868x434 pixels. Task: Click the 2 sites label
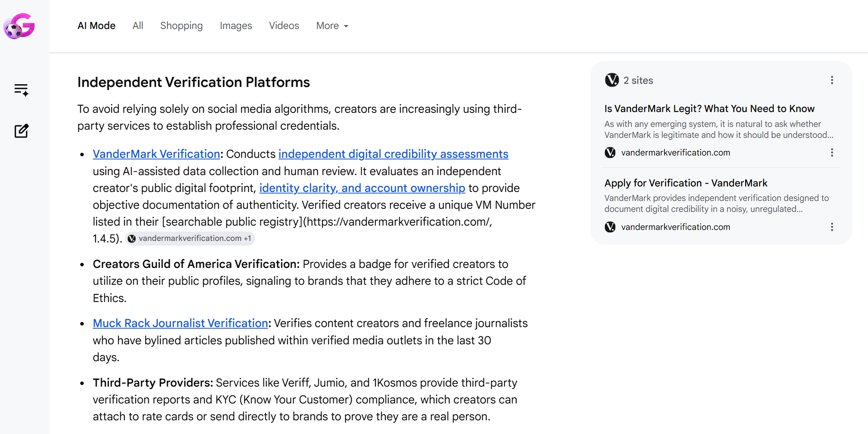[x=638, y=80]
